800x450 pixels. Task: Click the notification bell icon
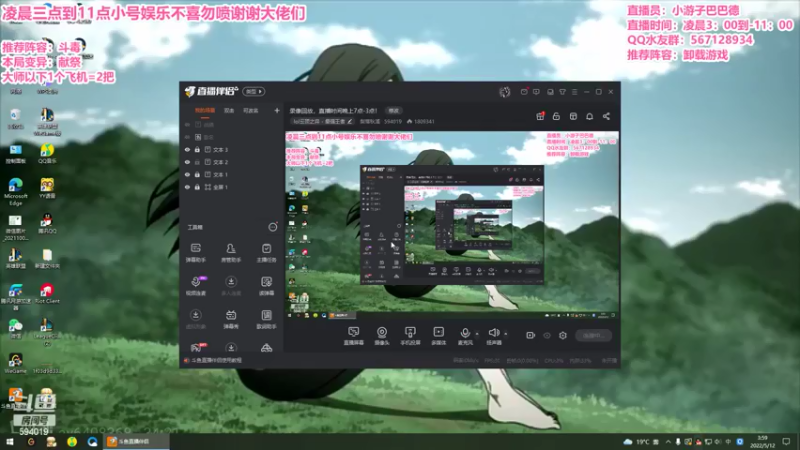[589, 116]
